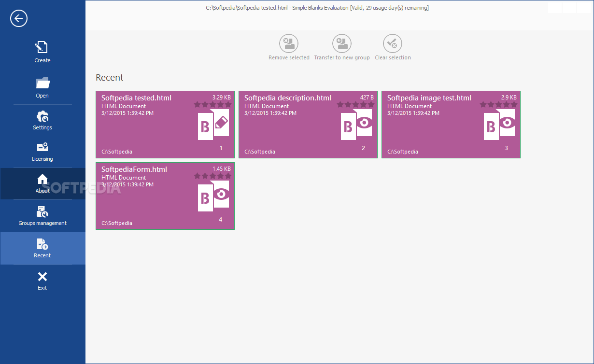
Task: Click number 4 on SoftpediaForm.html tile
Action: [221, 220]
